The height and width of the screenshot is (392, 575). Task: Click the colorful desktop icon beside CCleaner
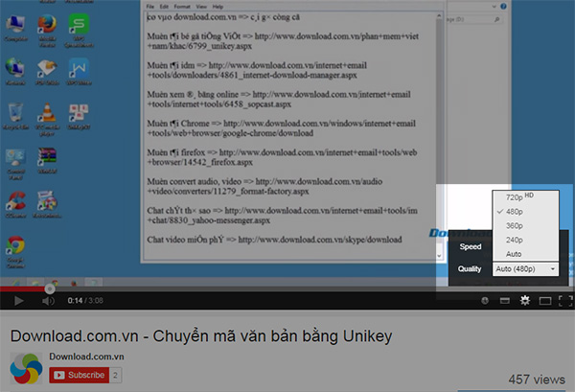(47, 204)
